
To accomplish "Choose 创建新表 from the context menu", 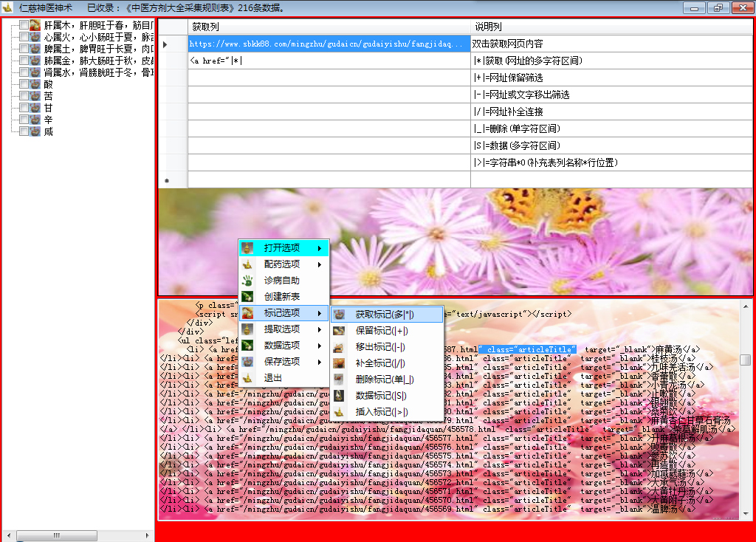I will pos(284,297).
